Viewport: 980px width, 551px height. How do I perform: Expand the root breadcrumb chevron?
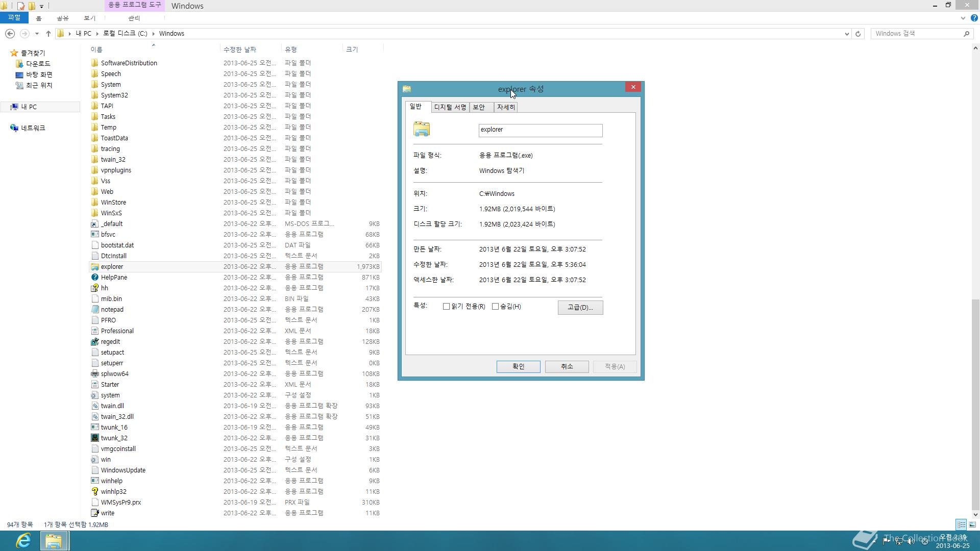coord(70,34)
